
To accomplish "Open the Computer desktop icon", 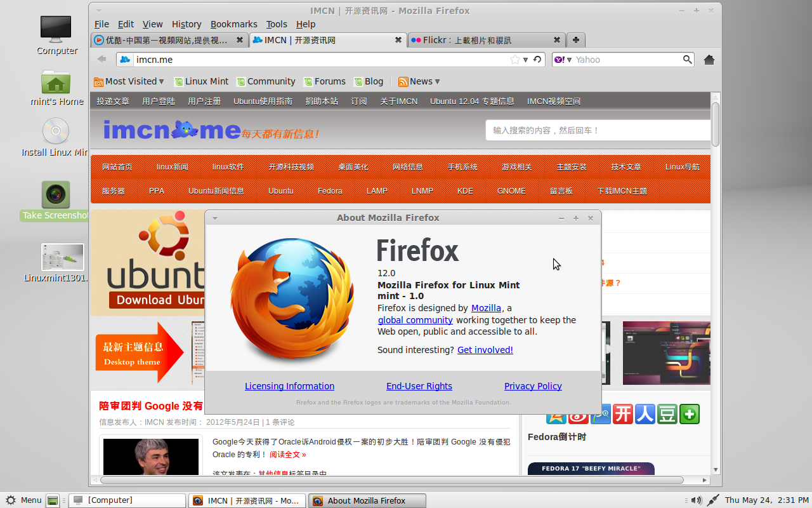I will [x=56, y=29].
